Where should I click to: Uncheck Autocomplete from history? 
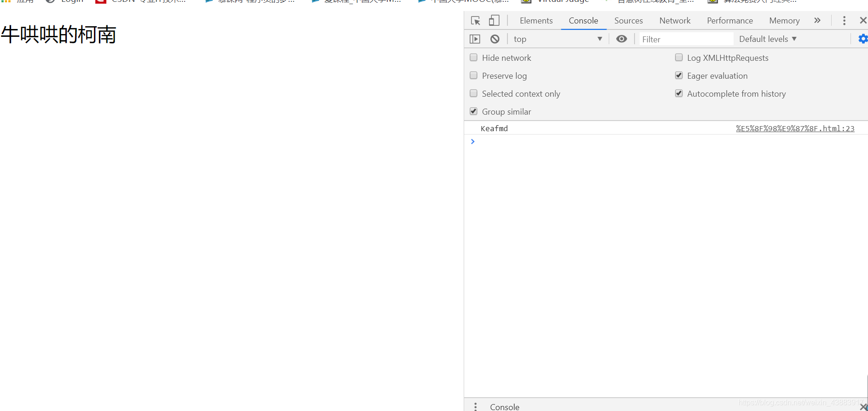679,93
